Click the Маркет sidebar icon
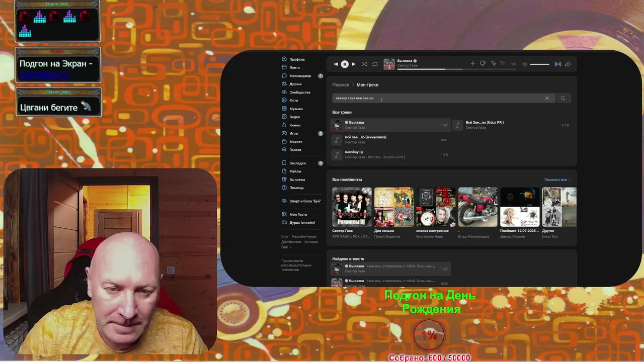The width and height of the screenshot is (644, 362). [284, 142]
